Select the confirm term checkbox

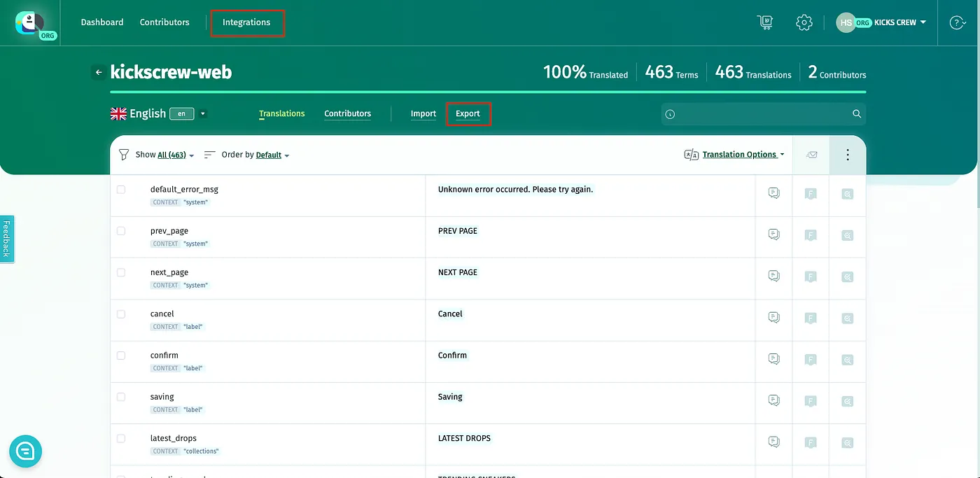click(121, 356)
